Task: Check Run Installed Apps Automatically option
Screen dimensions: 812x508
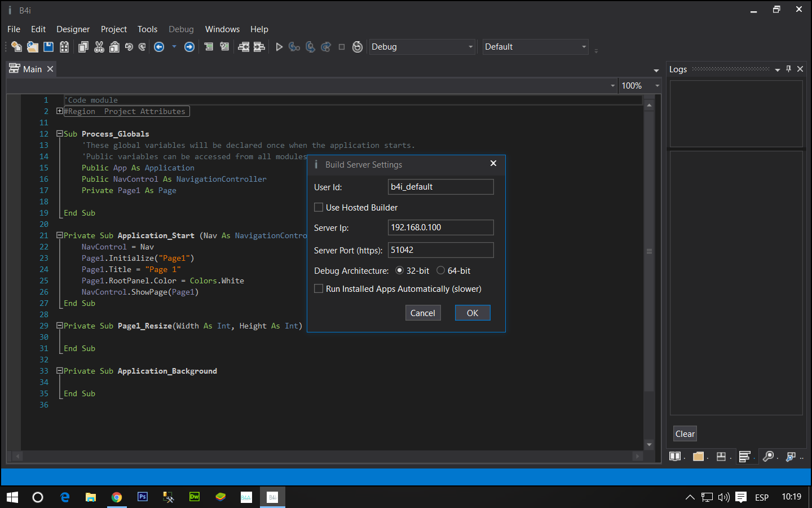Action: [319, 289]
